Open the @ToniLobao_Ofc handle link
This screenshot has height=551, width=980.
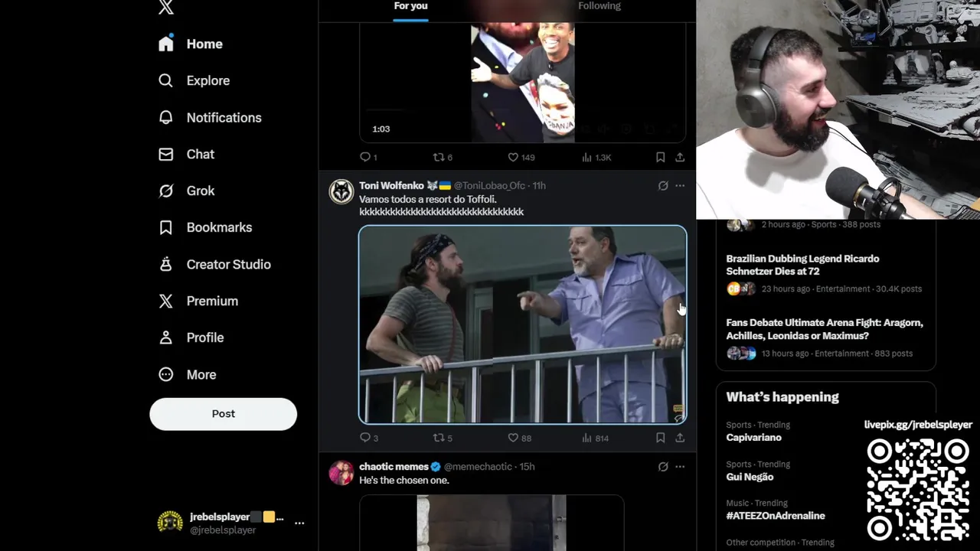coord(489,185)
